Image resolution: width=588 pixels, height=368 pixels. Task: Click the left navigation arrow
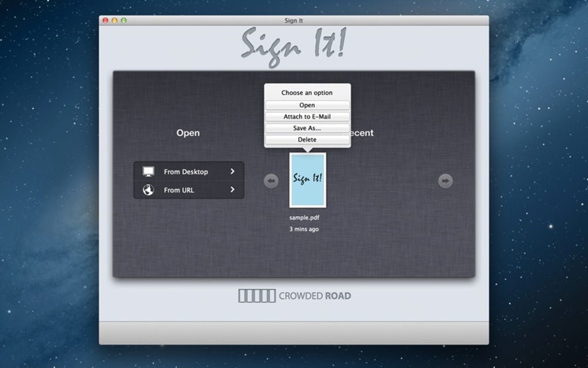coord(271,181)
